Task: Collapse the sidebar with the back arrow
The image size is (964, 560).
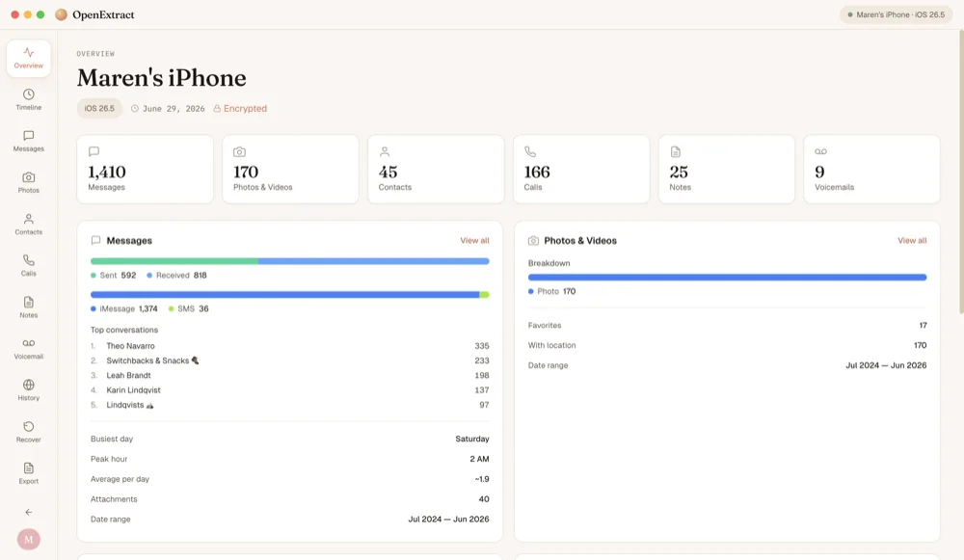Action: [x=28, y=512]
